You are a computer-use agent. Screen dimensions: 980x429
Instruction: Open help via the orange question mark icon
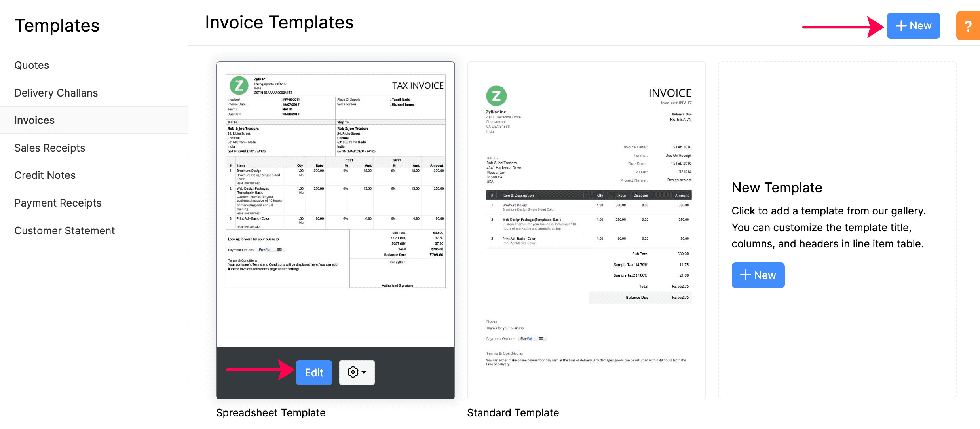click(x=968, y=25)
